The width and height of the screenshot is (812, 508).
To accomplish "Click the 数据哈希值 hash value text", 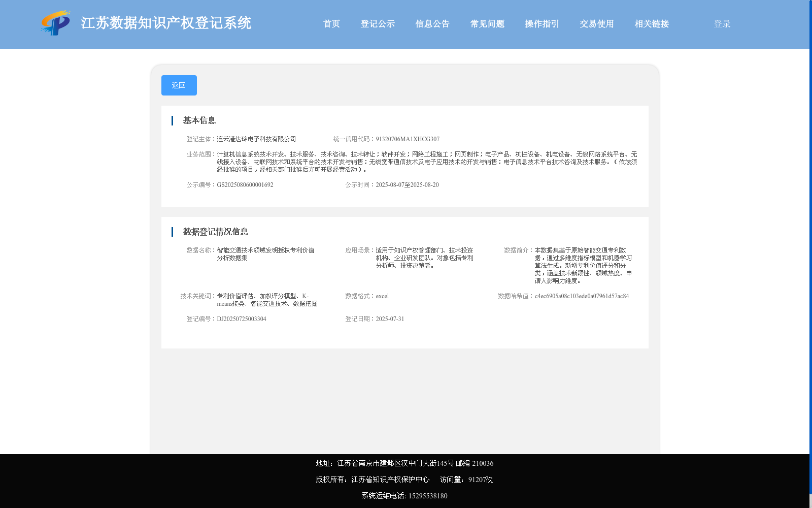I will coord(582,296).
